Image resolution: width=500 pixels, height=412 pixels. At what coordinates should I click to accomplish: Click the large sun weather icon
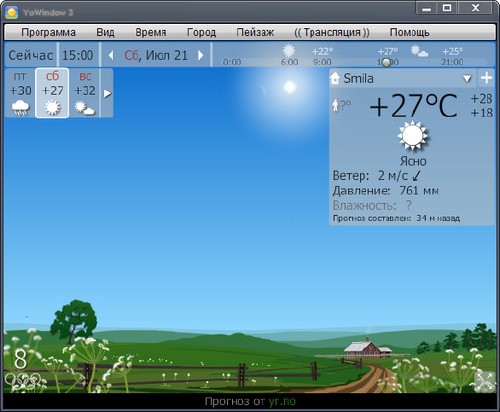click(x=413, y=135)
